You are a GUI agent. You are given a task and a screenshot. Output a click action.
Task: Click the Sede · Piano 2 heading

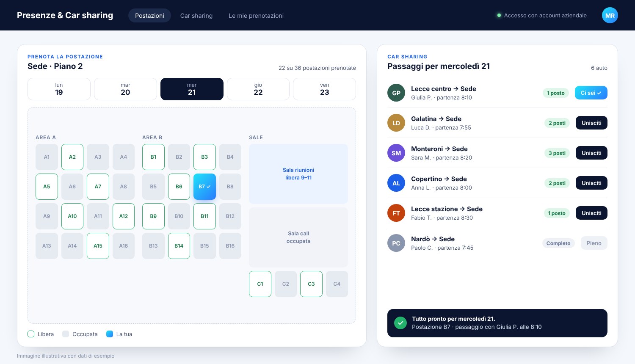pyautogui.click(x=55, y=66)
